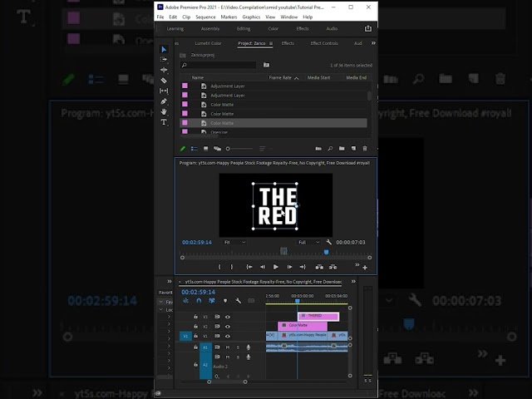Play the program monitor

[x=275, y=267]
